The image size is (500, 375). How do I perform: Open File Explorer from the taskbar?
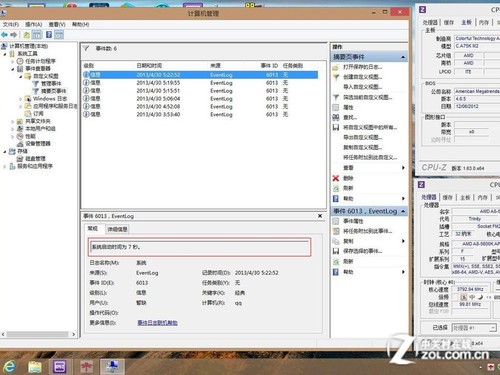[x=35, y=367]
